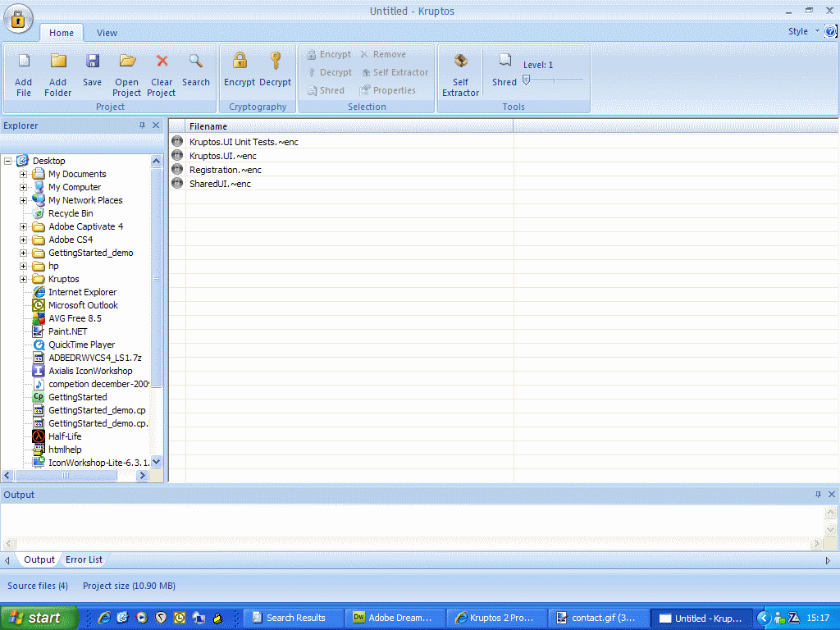This screenshot has height=630, width=840.
Task: Adjust the shred Level slider
Action: [x=527, y=80]
